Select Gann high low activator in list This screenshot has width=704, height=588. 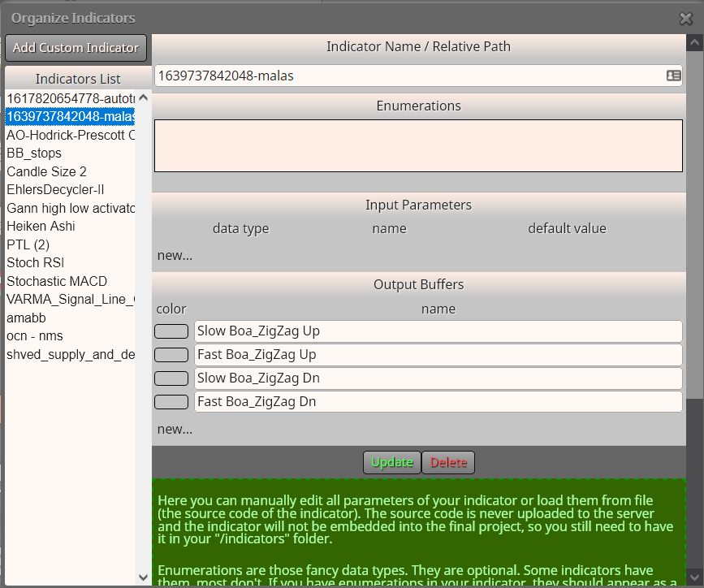(70, 208)
